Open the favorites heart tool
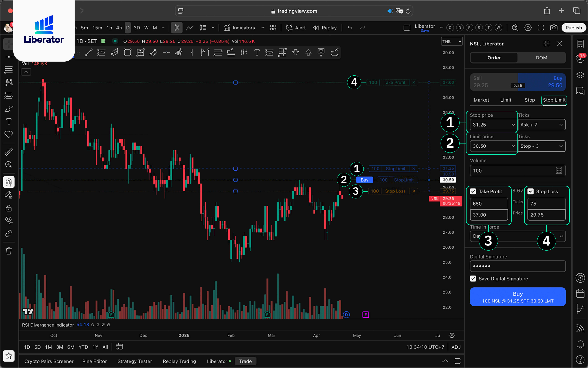 (x=9, y=134)
